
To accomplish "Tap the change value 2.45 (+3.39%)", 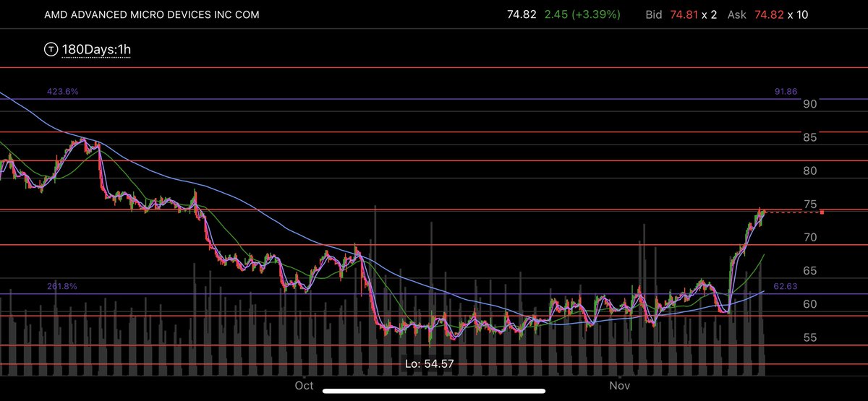I will click(582, 14).
